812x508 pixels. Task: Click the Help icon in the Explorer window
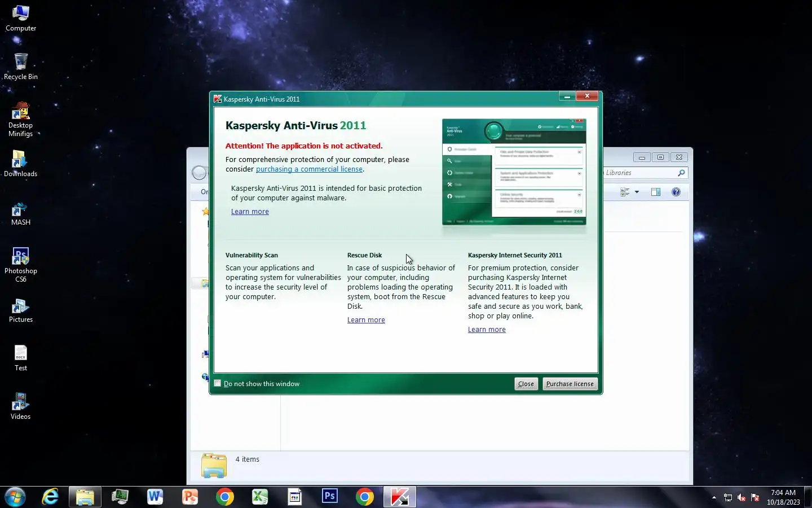point(676,192)
